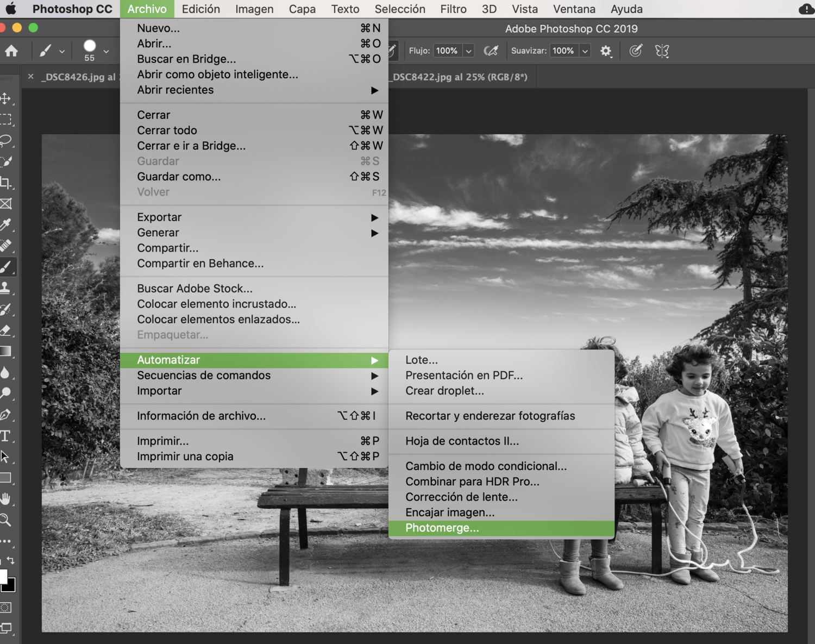The width and height of the screenshot is (815, 644).
Task: Change the screen mode icon
Action: click(7, 628)
